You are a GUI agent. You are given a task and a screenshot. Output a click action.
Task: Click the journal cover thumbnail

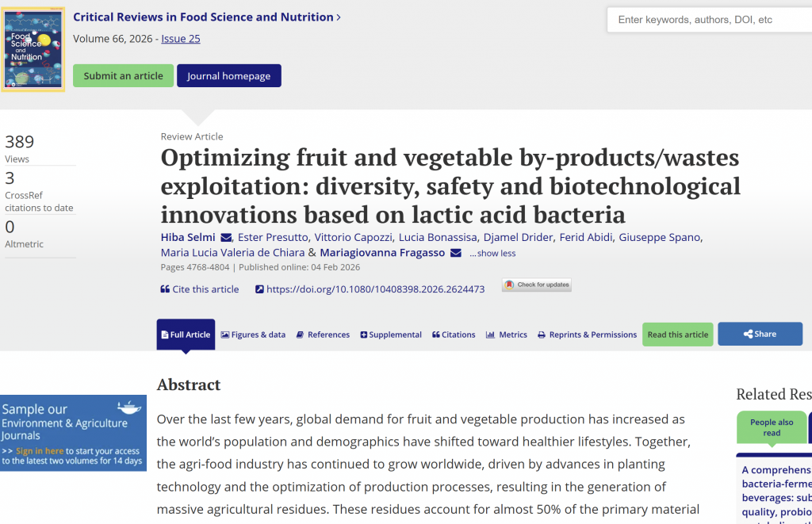pos(33,49)
